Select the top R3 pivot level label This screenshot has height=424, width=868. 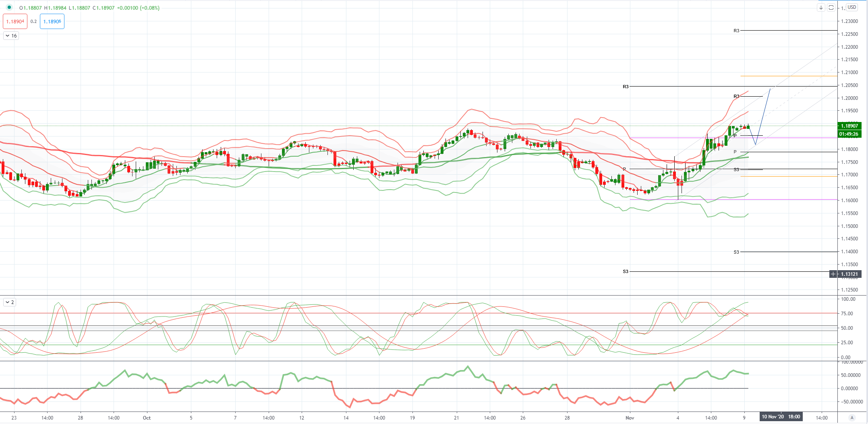click(x=736, y=31)
